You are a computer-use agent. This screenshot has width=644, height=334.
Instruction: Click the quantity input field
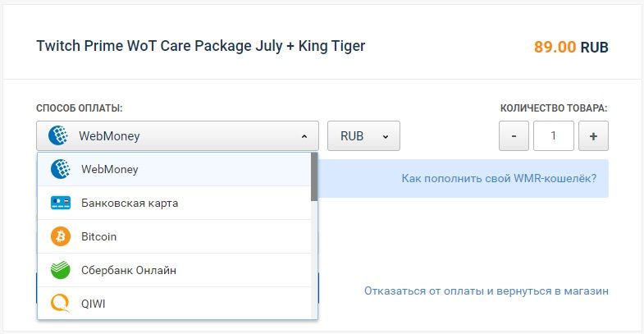554,136
